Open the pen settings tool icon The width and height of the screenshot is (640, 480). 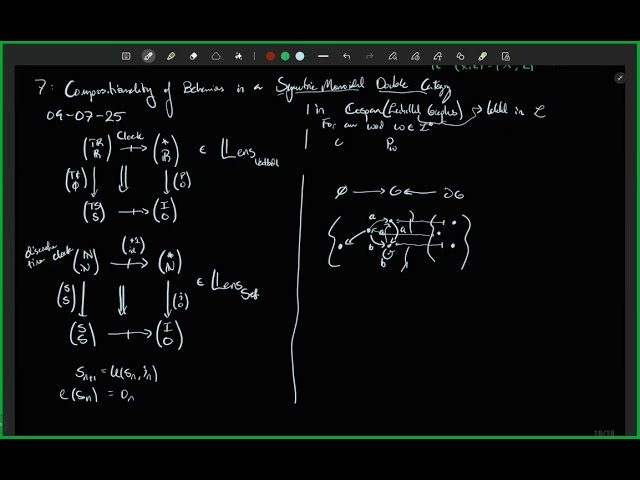[416, 56]
